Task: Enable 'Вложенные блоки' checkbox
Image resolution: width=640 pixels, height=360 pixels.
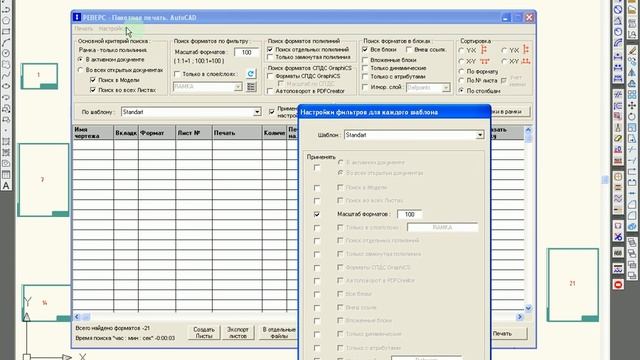Action: (365, 60)
